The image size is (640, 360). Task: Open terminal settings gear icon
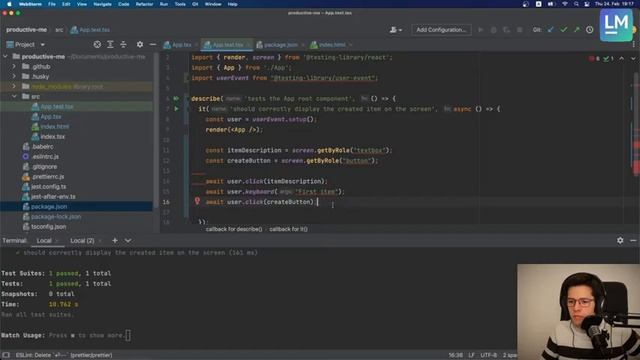pyautogui.click(x=620, y=240)
